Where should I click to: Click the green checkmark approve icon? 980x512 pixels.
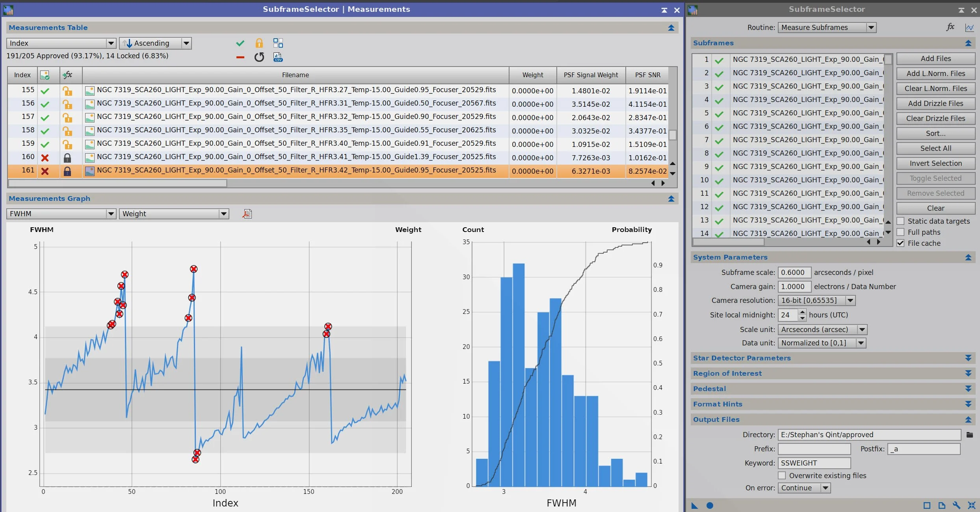(240, 43)
